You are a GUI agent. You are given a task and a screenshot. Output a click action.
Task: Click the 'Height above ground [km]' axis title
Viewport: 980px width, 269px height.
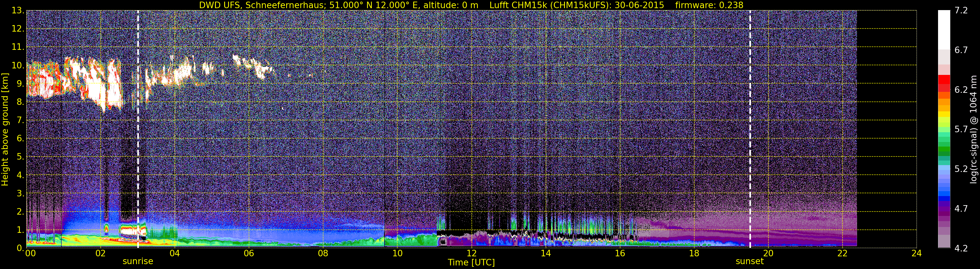point(5,129)
